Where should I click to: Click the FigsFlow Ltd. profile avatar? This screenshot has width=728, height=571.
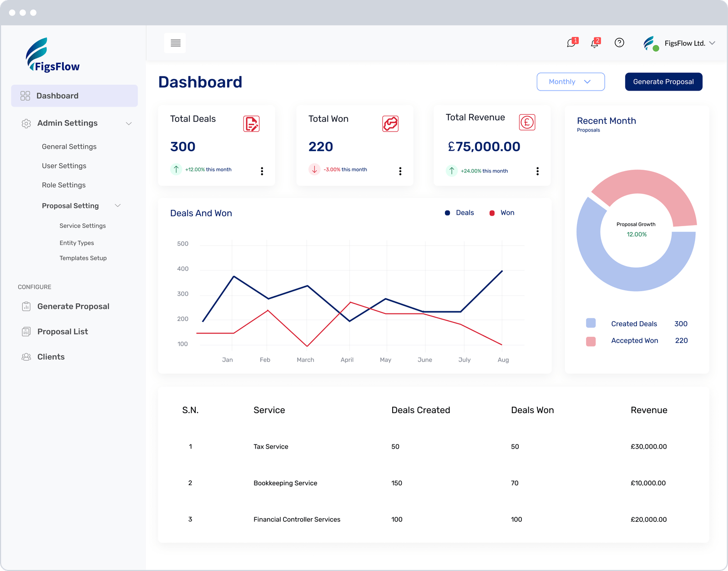click(x=651, y=43)
